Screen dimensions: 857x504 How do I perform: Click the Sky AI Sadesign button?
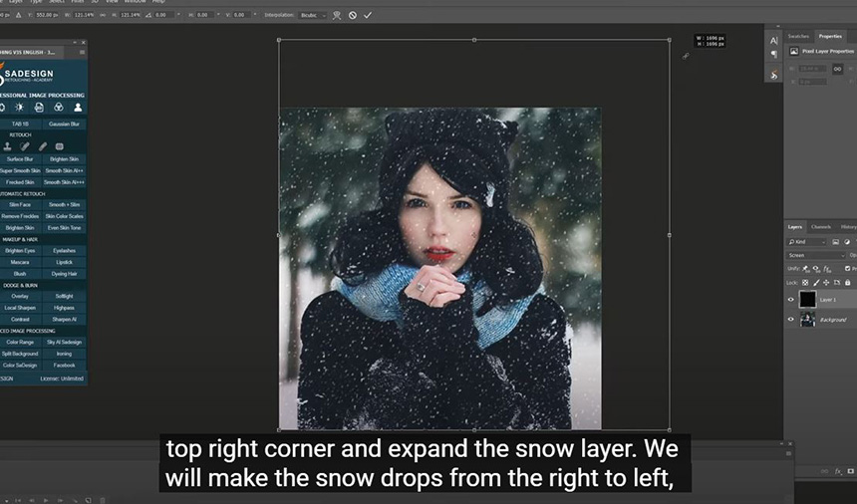click(65, 342)
